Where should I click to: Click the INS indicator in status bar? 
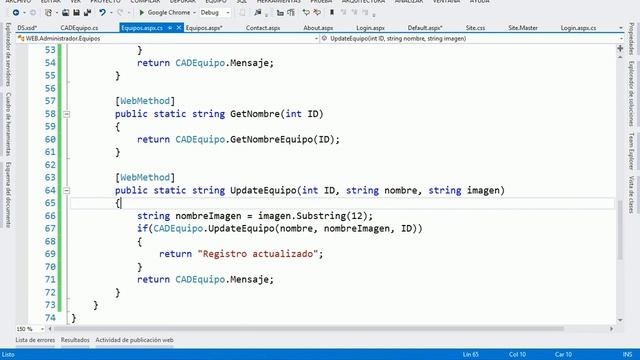627,354
